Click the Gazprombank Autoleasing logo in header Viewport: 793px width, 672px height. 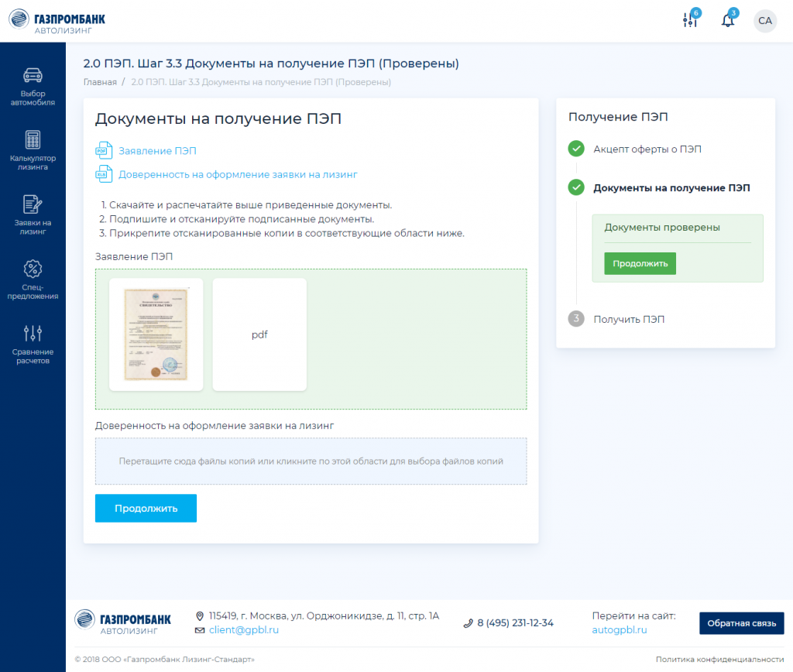point(57,21)
